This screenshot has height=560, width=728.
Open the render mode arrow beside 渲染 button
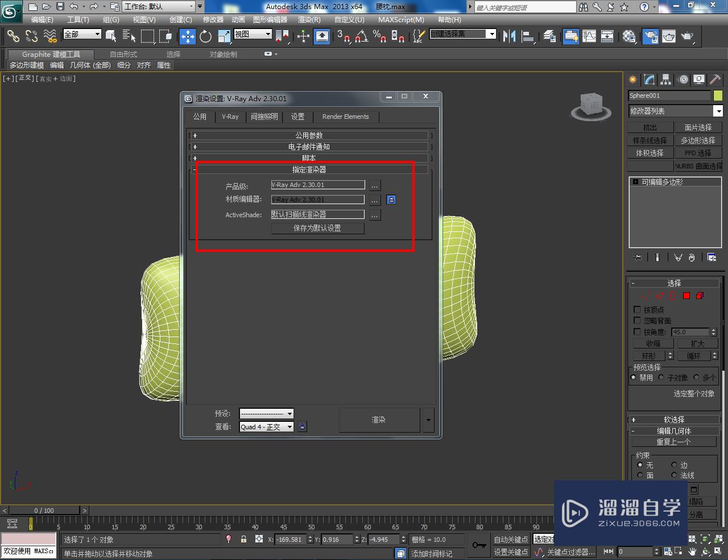tap(428, 420)
